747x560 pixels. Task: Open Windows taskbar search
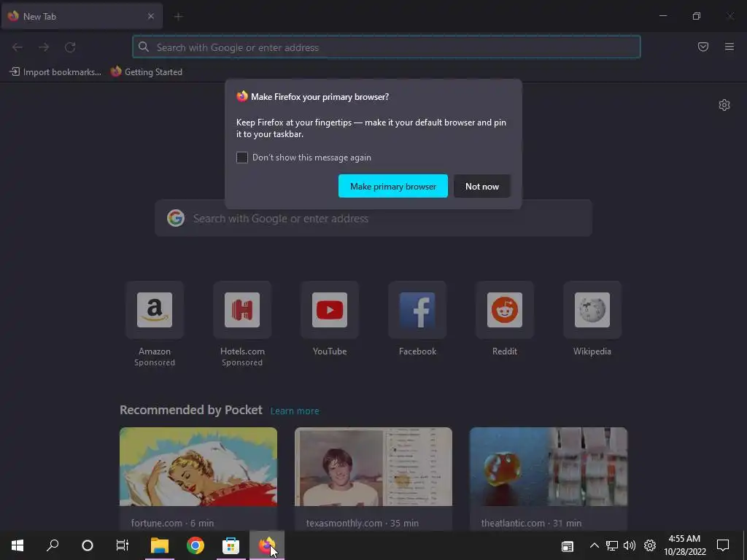pyautogui.click(x=53, y=545)
